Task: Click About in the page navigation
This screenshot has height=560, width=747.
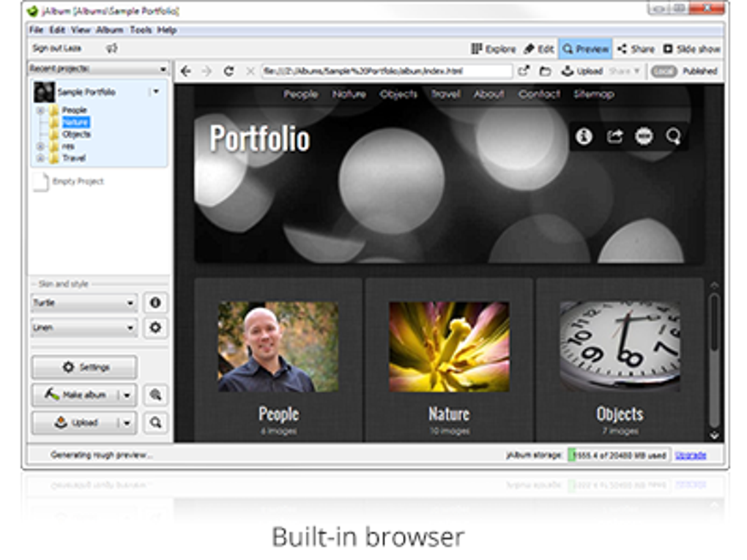Action: point(488,94)
